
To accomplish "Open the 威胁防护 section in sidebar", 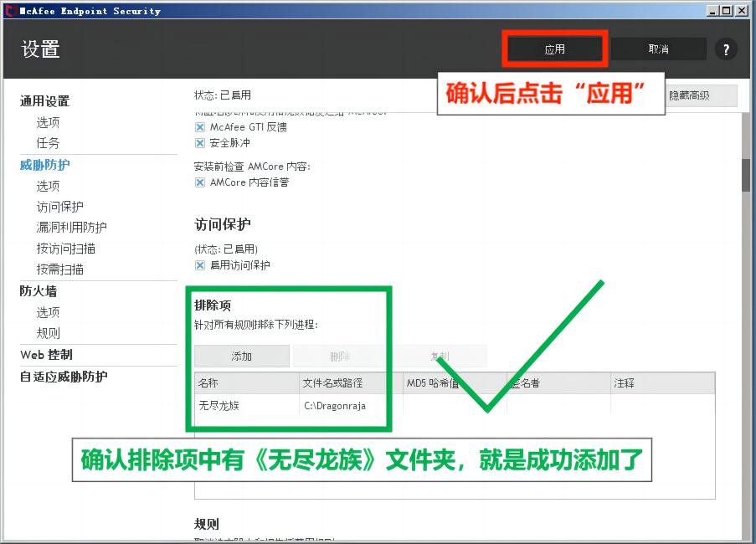I will [45, 165].
